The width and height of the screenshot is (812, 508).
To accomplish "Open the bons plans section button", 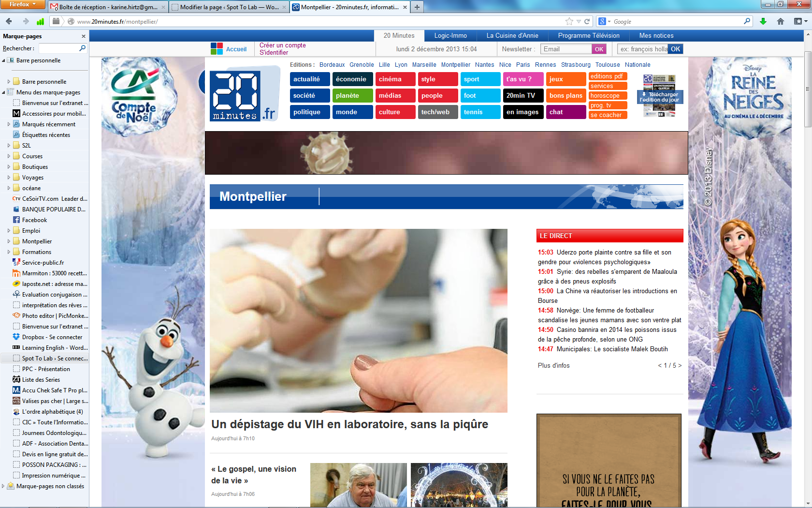I will pos(566,95).
